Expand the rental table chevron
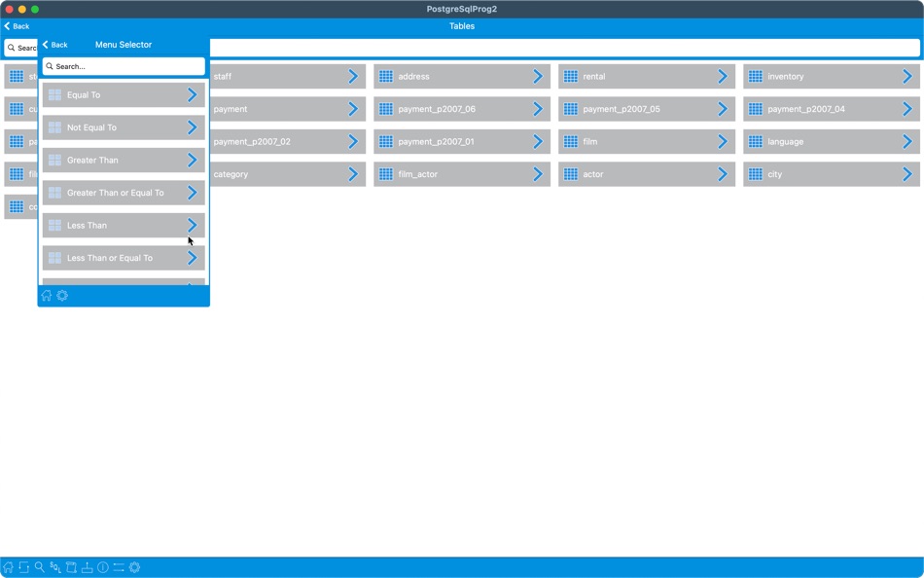Image resolution: width=924 pixels, height=578 pixels. click(x=722, y=76)
